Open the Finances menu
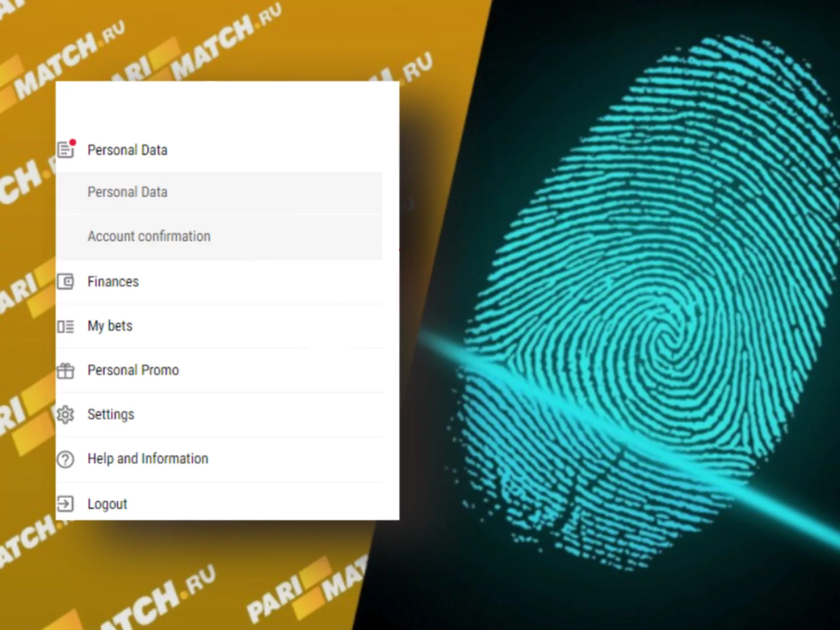 [x=219, y=282]
